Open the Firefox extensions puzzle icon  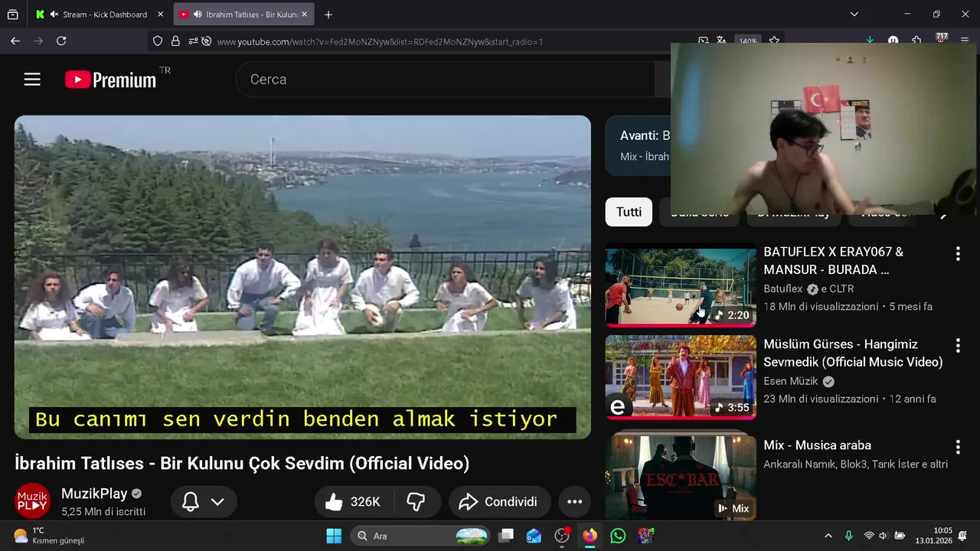(x=916, y=41)
